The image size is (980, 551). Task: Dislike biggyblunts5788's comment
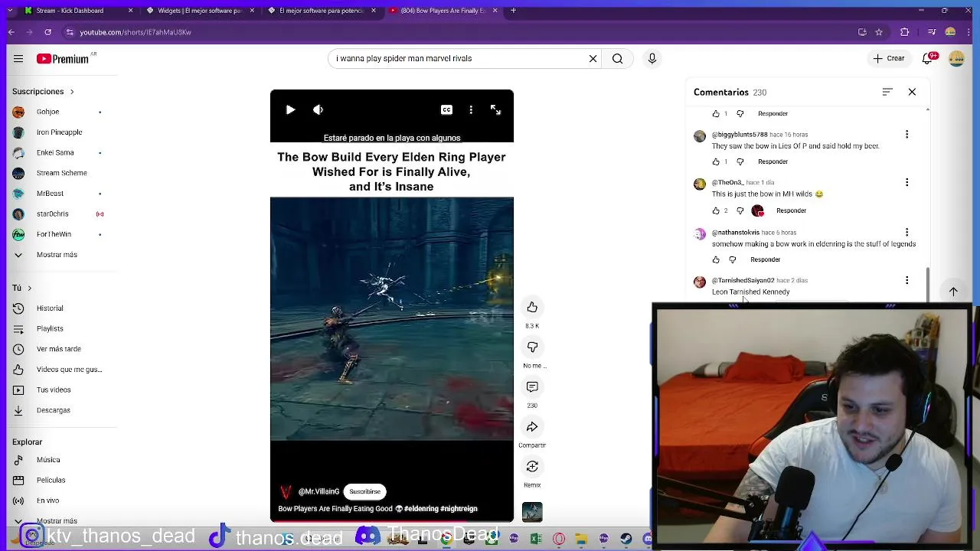[x=740, y=161]
